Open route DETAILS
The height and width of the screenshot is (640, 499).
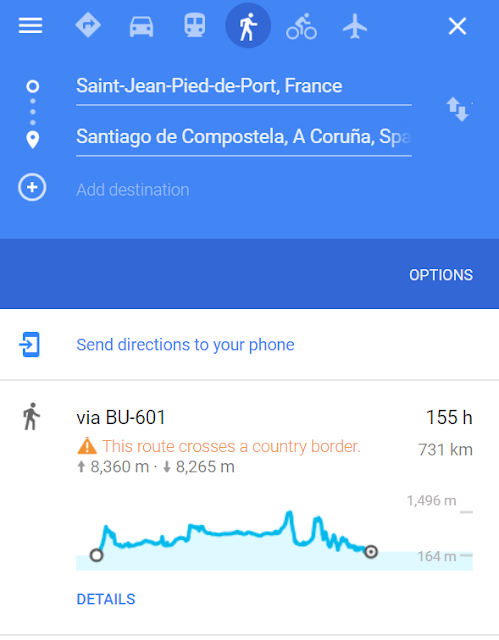coord(106,599)
